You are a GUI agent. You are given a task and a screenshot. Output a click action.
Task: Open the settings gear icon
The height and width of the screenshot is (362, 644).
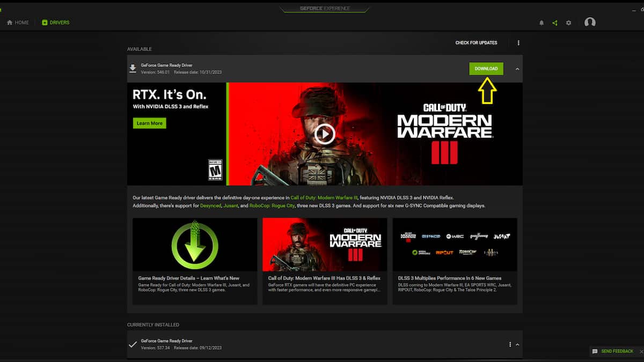(569, 23)
